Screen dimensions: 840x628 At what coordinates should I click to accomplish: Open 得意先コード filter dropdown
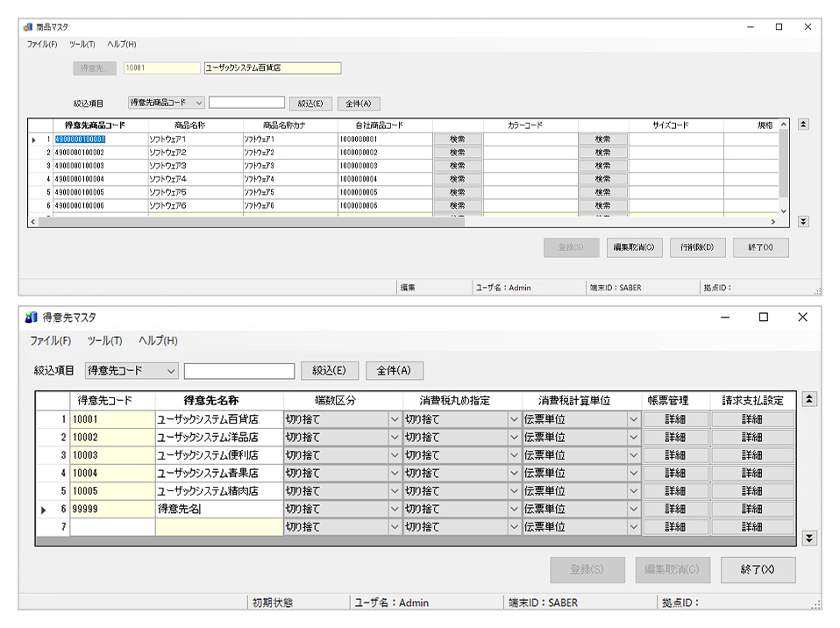(170, 371)
